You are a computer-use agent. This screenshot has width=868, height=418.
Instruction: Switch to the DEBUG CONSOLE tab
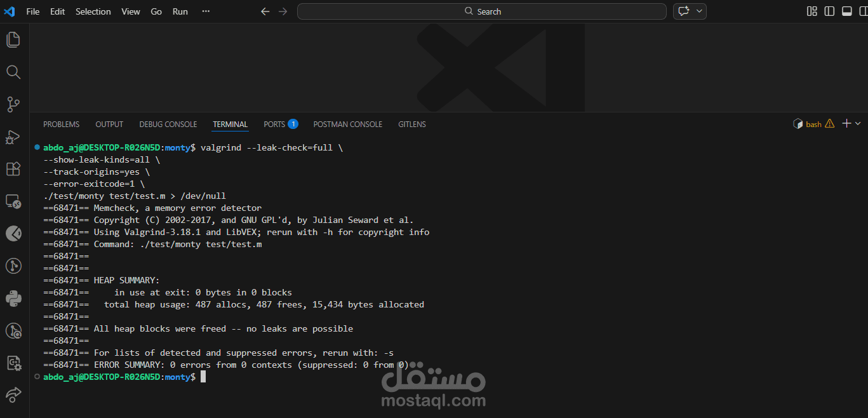coord(168,125)
